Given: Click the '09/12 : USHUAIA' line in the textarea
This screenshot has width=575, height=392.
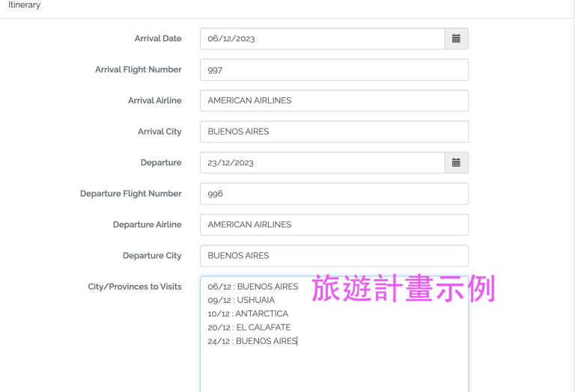Looking at the screenshot, I should (241, 300).
